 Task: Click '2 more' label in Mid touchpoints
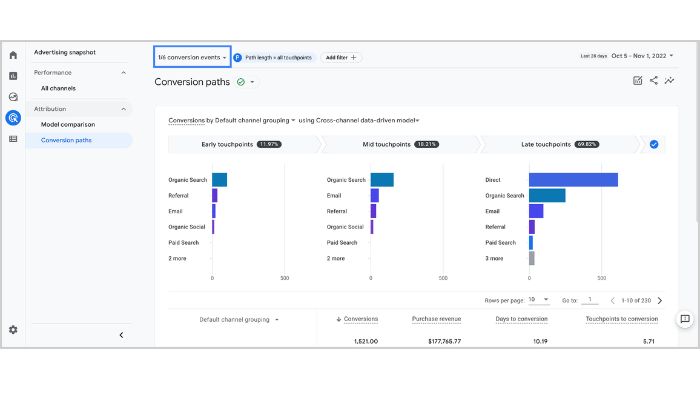coord(336,258)
